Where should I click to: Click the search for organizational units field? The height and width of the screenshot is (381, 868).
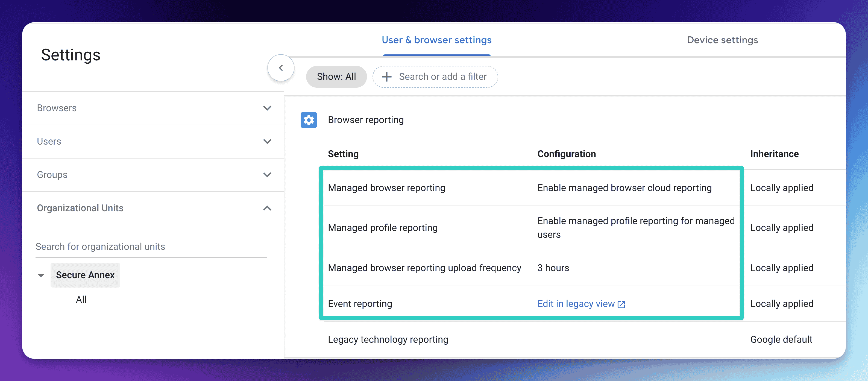151,247
